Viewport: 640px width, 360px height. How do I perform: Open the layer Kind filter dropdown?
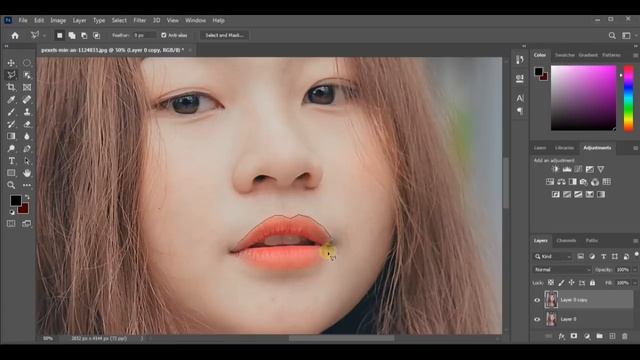(x=553, y=256)
